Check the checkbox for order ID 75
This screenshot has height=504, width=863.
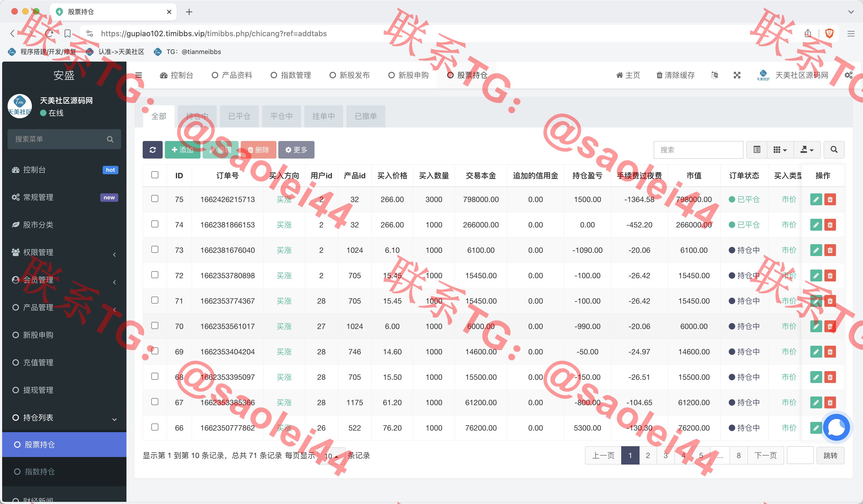coord(155,199)
